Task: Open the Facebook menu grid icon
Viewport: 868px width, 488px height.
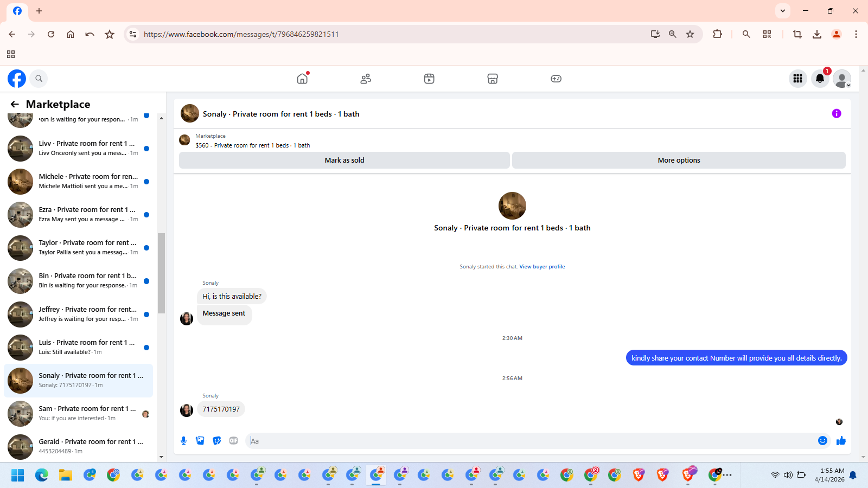Action: (797, 79)
